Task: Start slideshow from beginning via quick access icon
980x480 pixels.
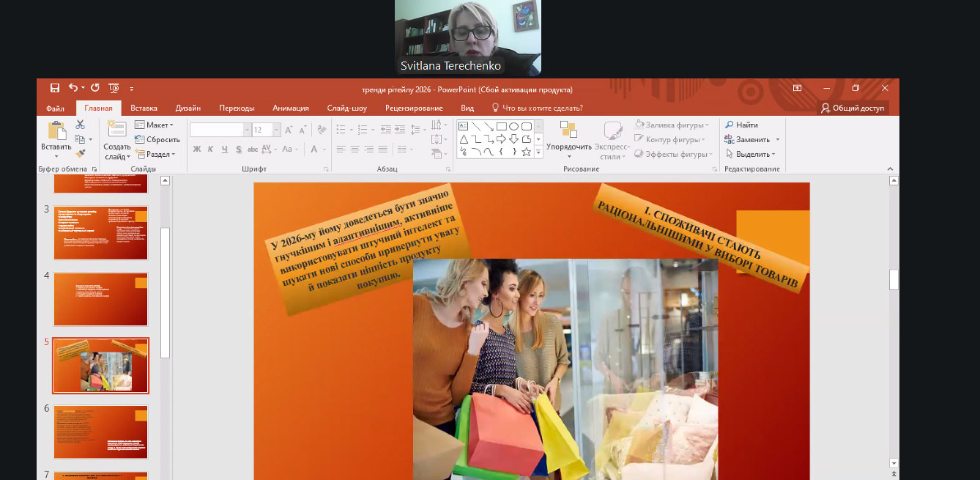Action: click(x=114, y=88)
